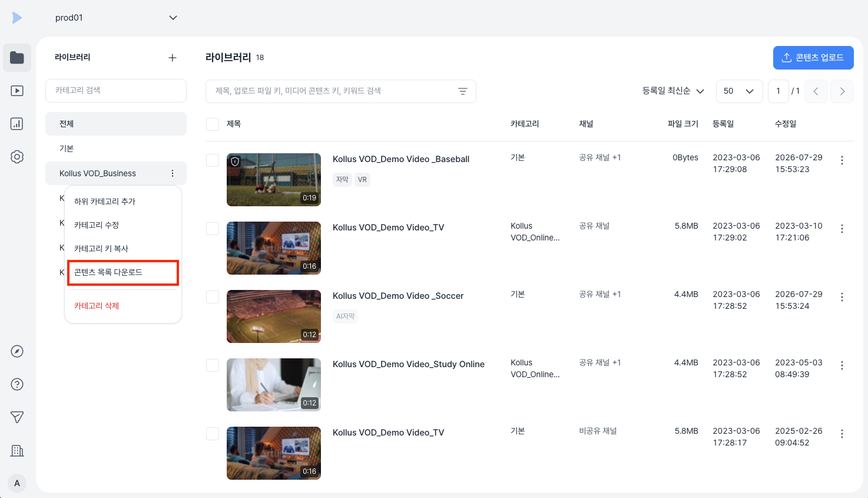Select 하위 카테고리 추가 menu item
This screenshot has height=498, width=868.
pos(122,202)
